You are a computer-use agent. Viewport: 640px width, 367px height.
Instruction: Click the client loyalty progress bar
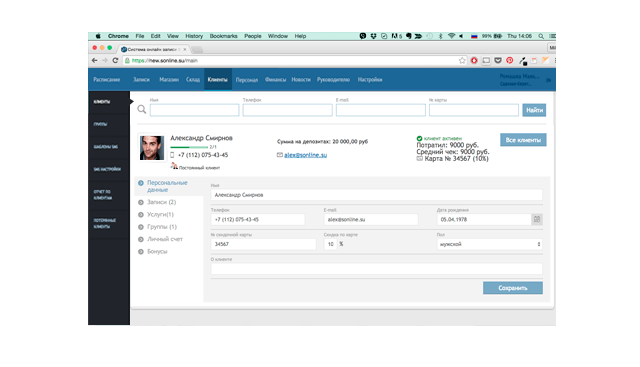(189, 147)
